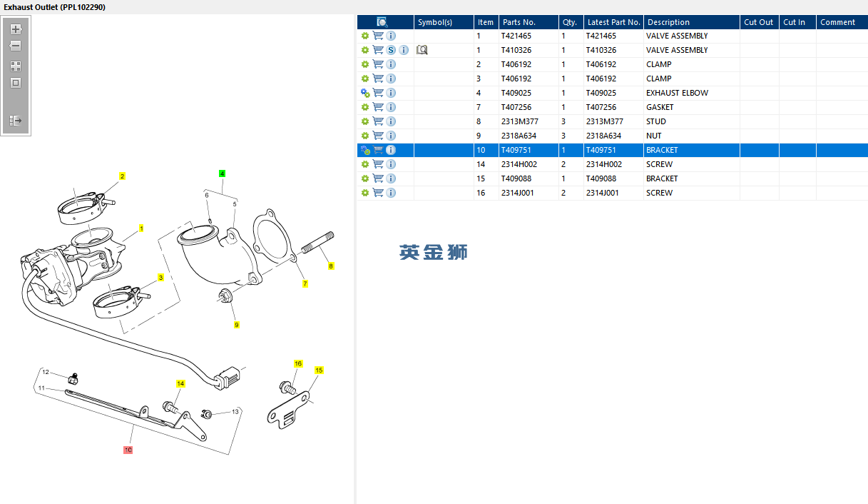Click callout 10 red label in diagram
868x504 pixels.
[128, 450]
